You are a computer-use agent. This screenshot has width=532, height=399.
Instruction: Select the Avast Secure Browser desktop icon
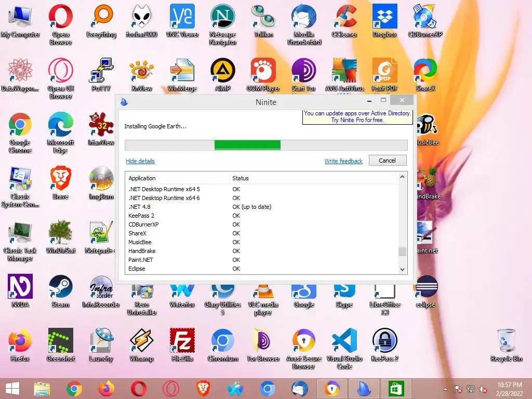click(303, 348)
